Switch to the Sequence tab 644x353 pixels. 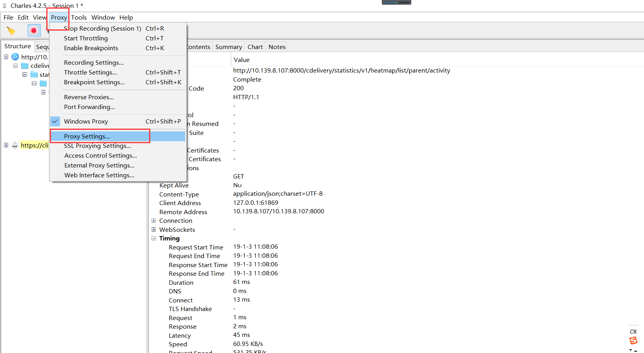(x=42, y=47)
